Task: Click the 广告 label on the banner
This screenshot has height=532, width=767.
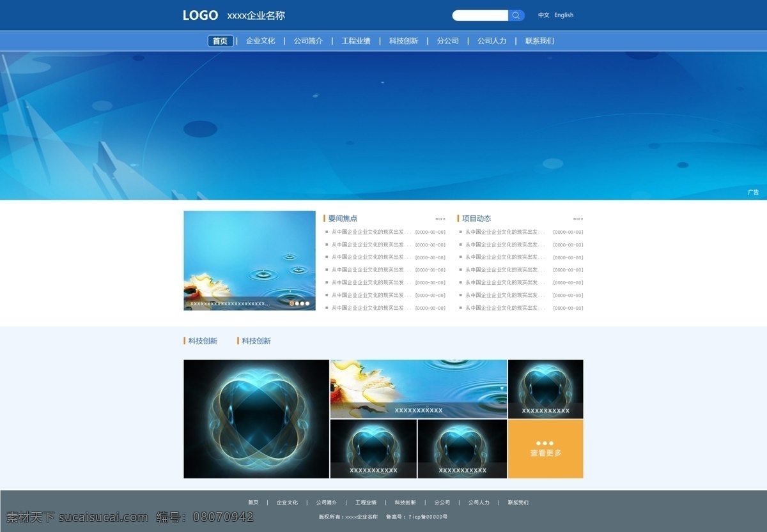Action: point(754,192)
